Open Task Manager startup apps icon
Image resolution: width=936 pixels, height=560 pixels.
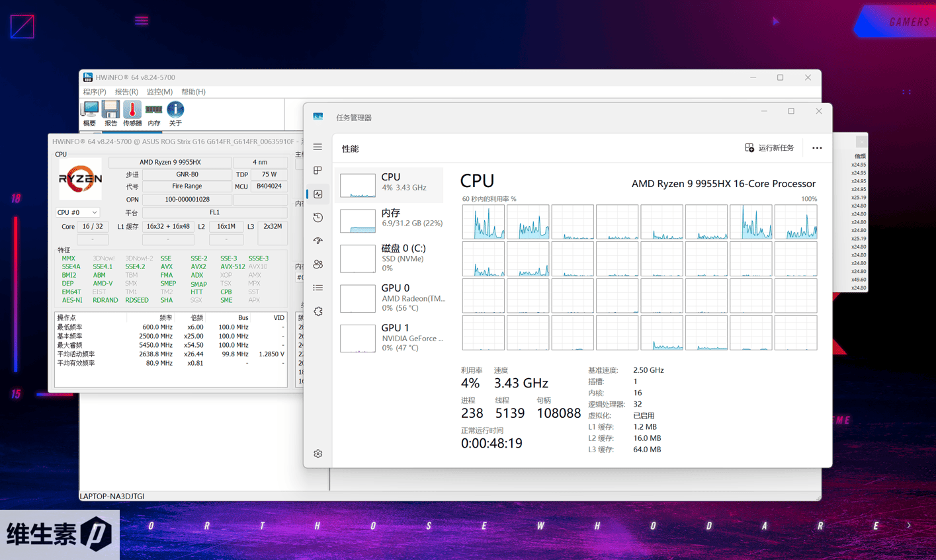(318, 241)
